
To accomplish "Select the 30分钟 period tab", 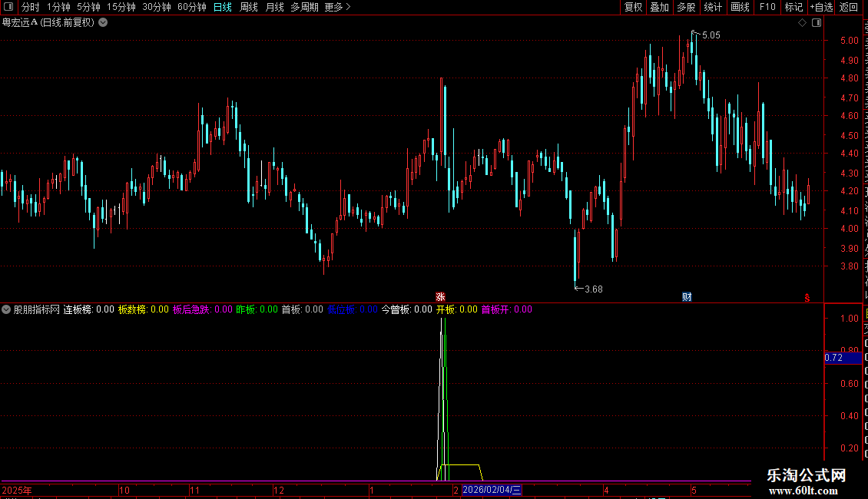I will point(157,7).
